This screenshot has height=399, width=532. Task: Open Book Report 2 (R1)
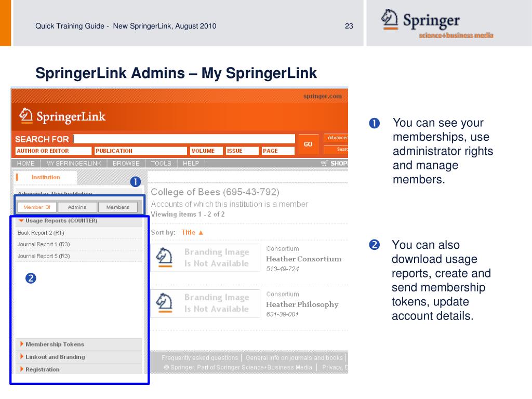pos(41,233)
